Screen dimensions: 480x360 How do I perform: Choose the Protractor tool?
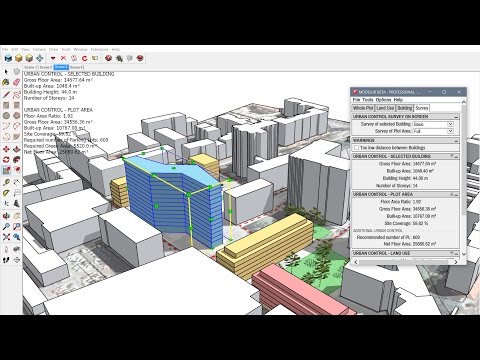[6, 193]
